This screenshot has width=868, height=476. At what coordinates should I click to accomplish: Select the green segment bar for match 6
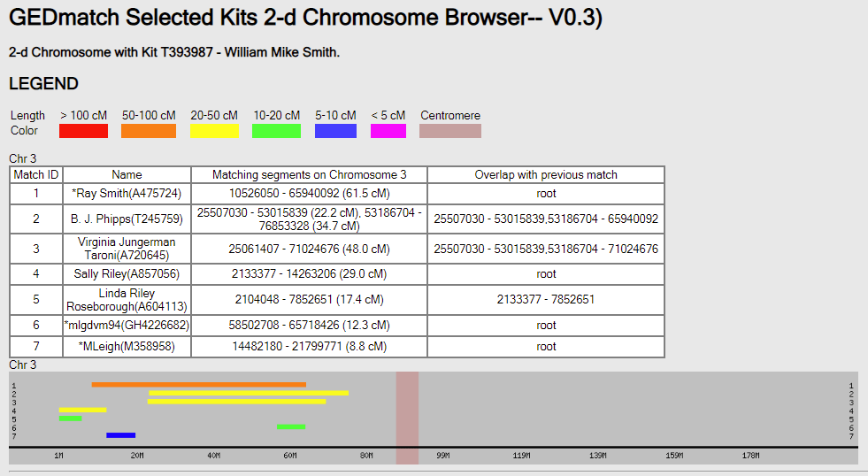291,426
